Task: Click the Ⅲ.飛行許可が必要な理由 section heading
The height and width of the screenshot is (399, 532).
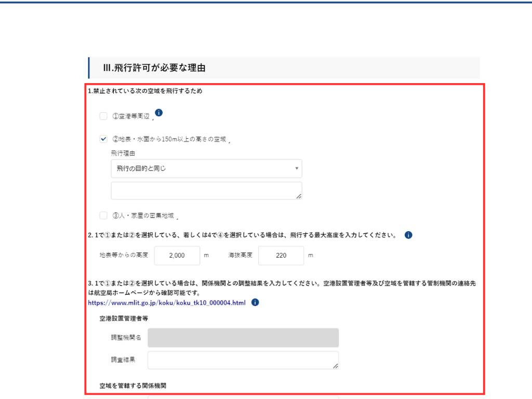Action: [x=155, y=68]
